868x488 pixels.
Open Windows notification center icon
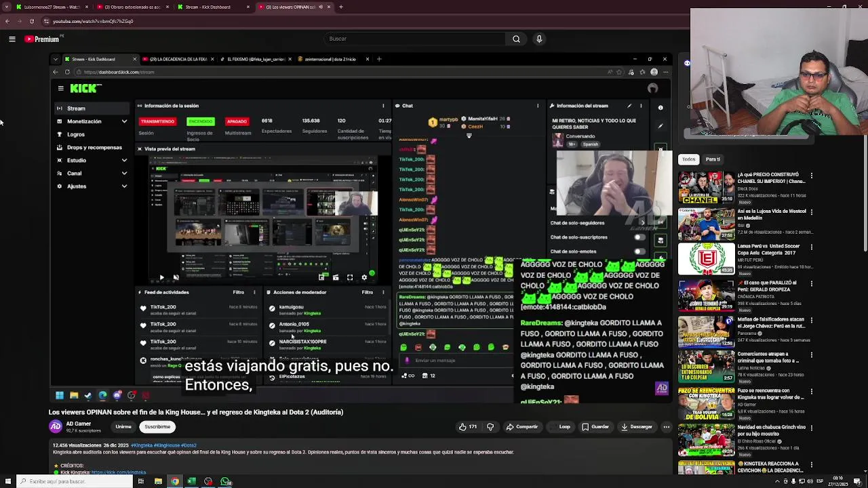tap(859, 482)
